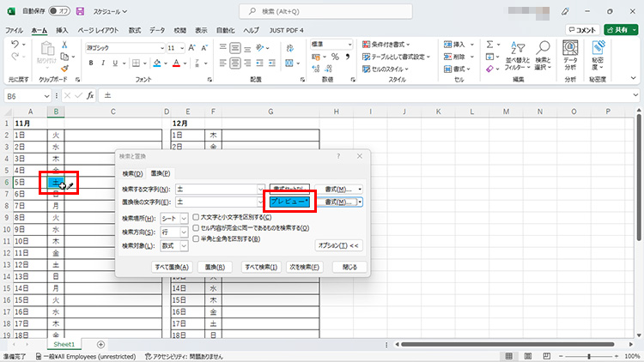Screen dimensions: 644x362
Task: Check セル内容が完全に同一 match option
Action: tap(197, 228)
